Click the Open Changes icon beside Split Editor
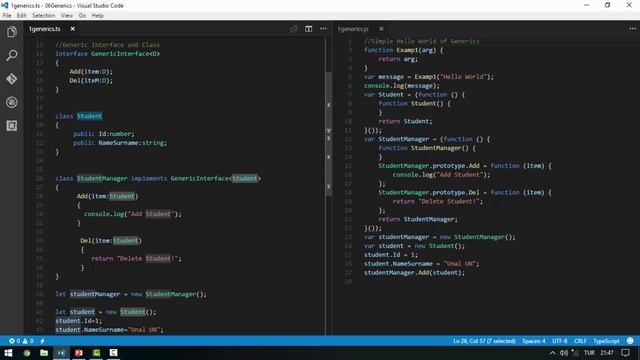 [293, 29]
